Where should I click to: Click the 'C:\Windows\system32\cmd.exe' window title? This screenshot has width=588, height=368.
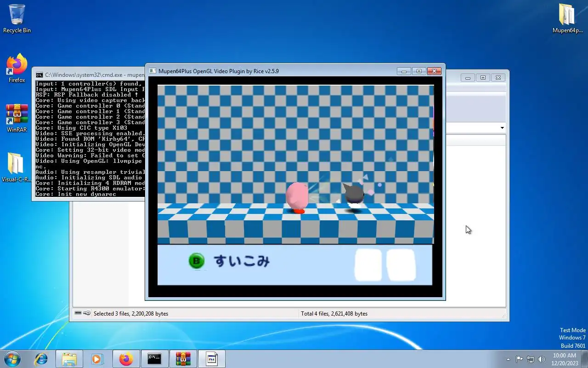coord(95,75)
